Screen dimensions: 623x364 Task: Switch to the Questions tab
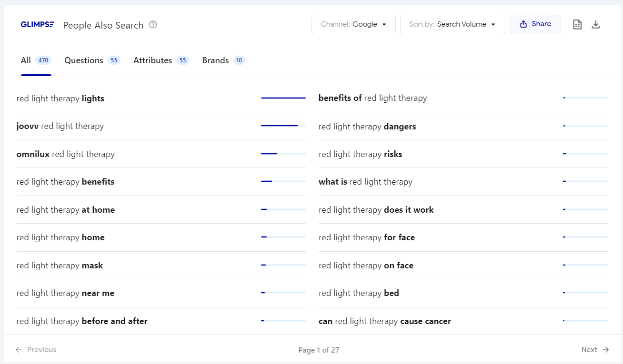[92, 60]
